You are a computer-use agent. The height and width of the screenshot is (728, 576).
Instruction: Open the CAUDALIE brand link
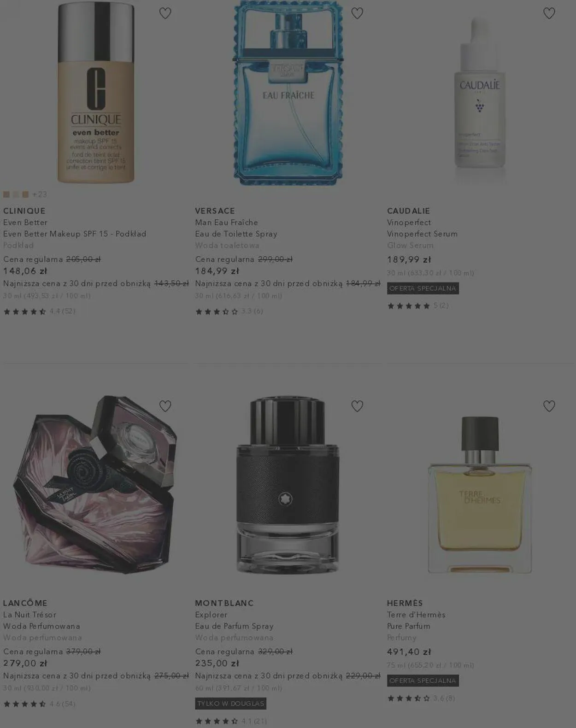tap(408, 211)
